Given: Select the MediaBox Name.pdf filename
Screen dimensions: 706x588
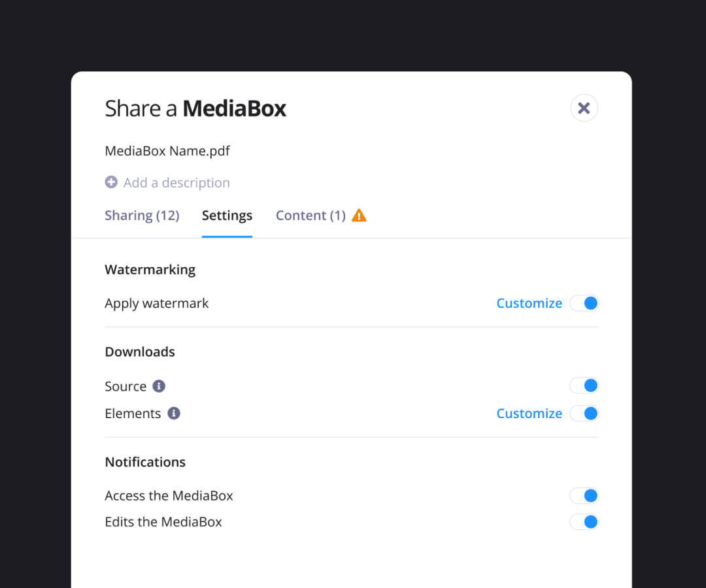Looking at the screenshot, I should pos(167,150).
